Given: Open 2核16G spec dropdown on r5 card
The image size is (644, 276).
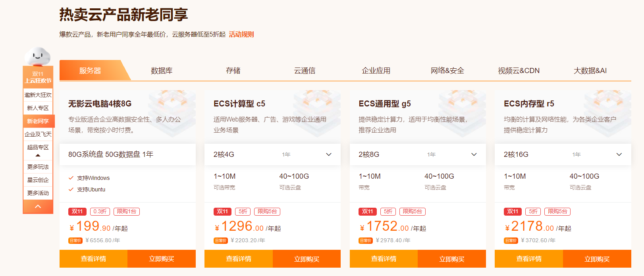Looking at the screenshot, I should pos(563,154).
